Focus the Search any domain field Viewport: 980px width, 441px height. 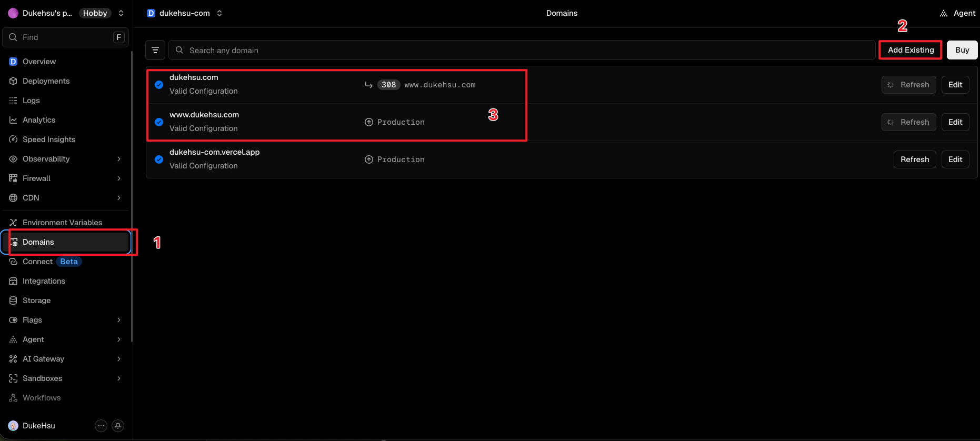click(522, 50)
